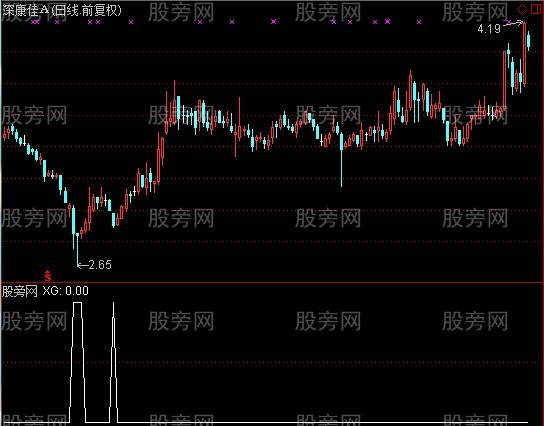This screenshot has width=544, height=426.
Task: Click the red diamond icon at chart corner
Action: [522, 10]
